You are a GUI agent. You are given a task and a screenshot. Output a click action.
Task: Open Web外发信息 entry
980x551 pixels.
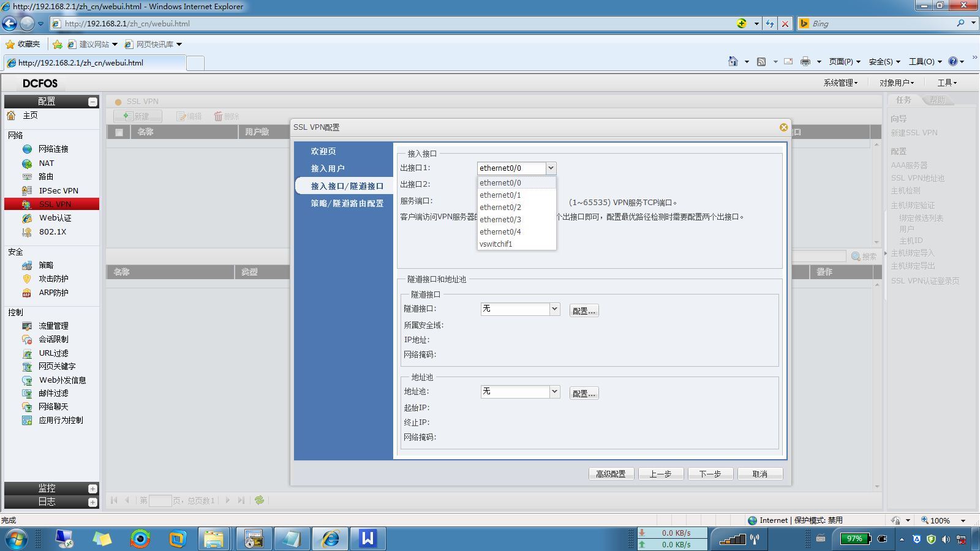[x=62, y=380]
